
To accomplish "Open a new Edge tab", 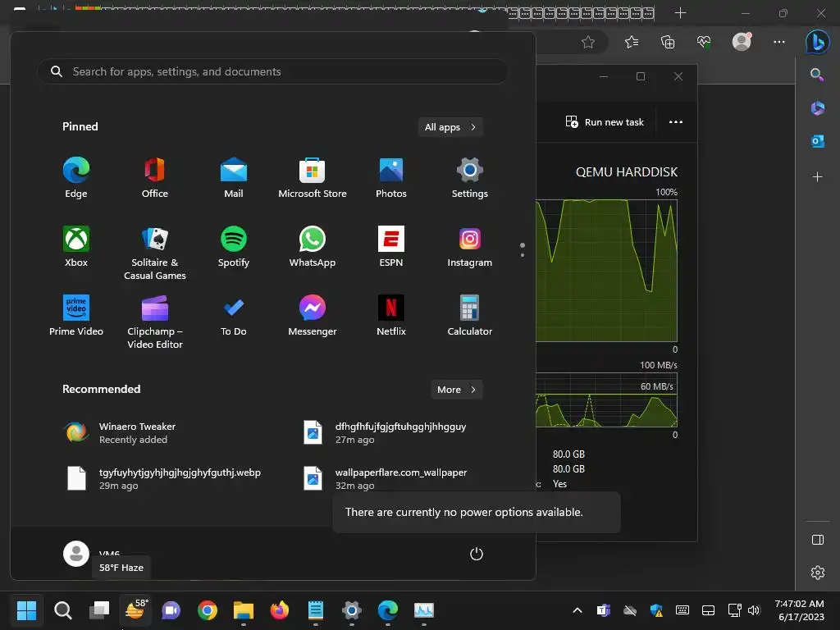I will tap(680, 13).
